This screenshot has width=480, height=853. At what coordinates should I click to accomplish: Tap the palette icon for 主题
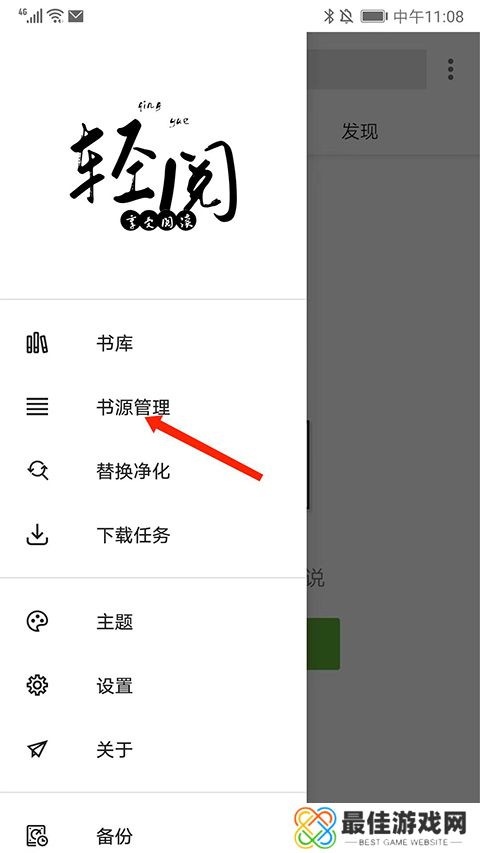37,621
